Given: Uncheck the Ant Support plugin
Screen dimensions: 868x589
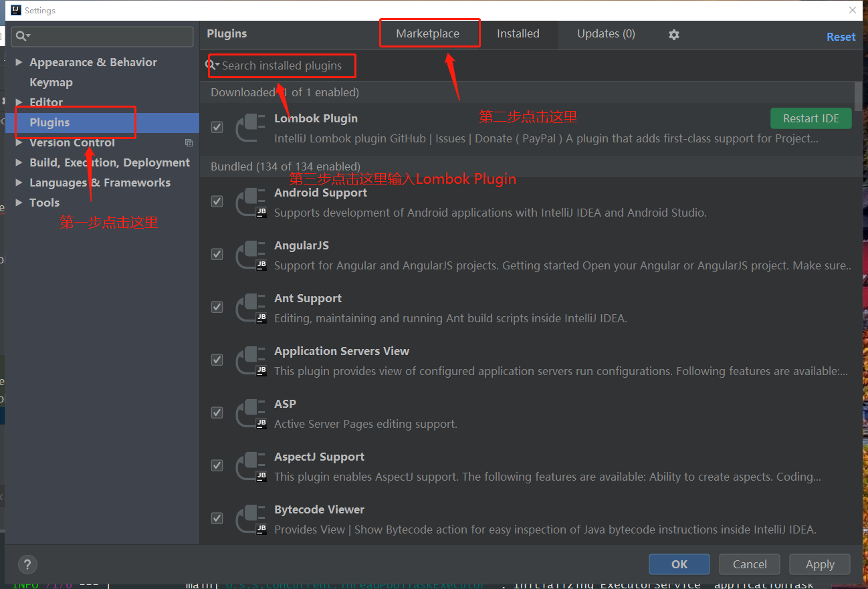Looking at the screenshot, I should pos(217,307).
